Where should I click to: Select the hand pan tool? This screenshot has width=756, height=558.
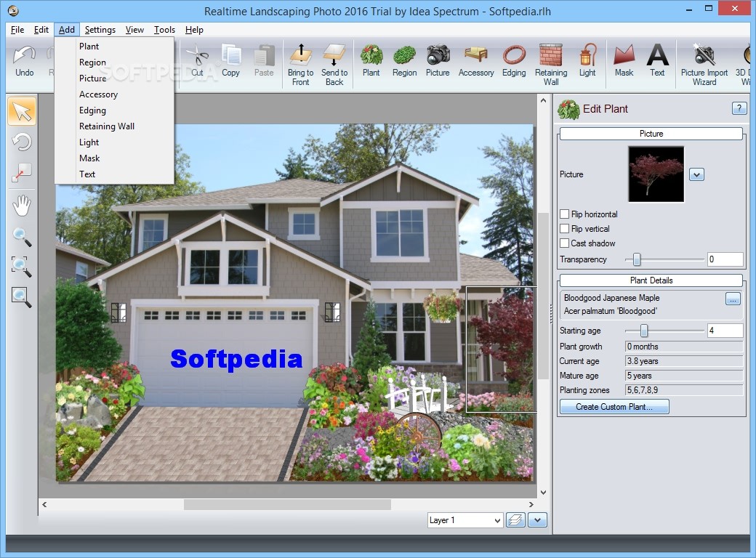click(22, 206)
